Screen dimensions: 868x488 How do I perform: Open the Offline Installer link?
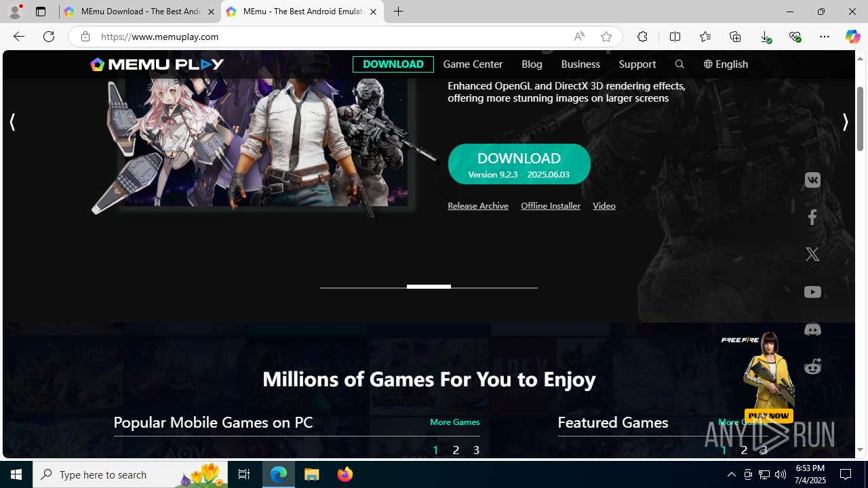551,206
